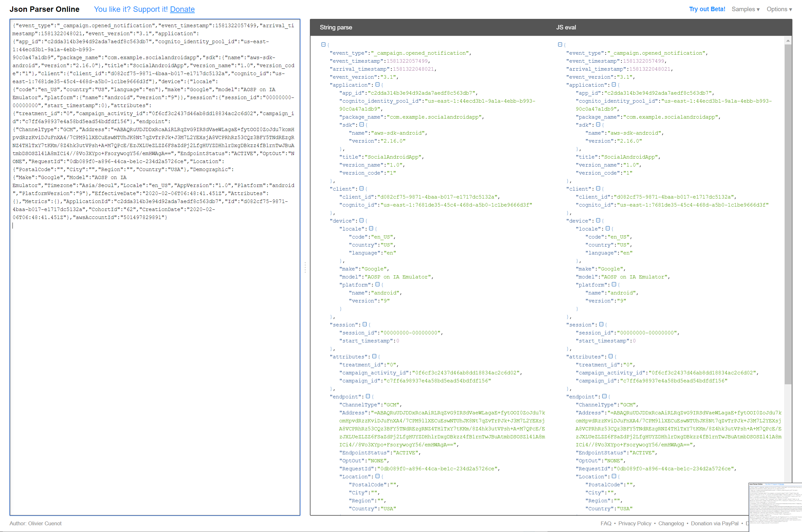Collapse "locale" node in String parse
The height and width of the screenshot is (532, 802).
coord(371,228)
